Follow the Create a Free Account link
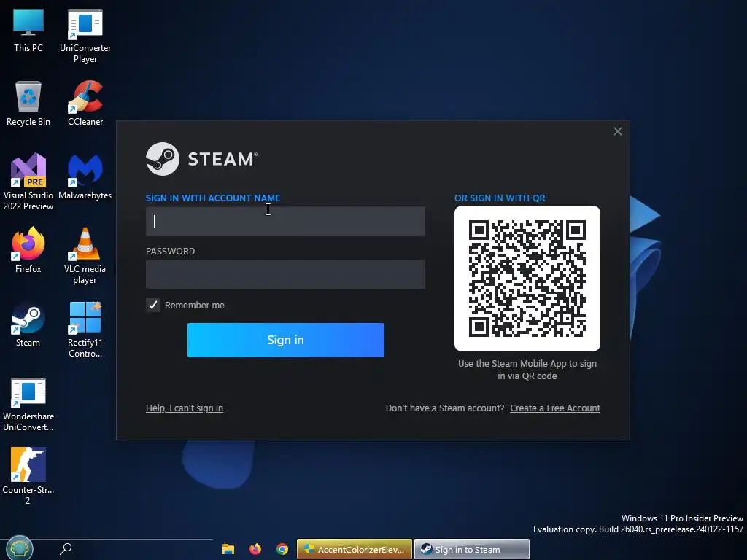747x560 pixels. (555, 408)
